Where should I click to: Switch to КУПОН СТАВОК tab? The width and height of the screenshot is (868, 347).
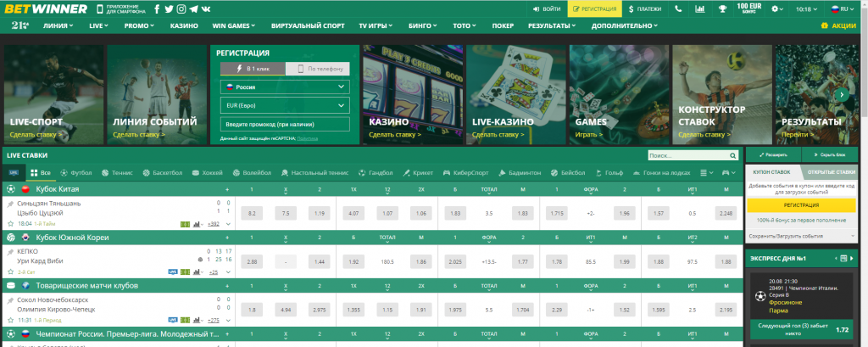point(773,172)
